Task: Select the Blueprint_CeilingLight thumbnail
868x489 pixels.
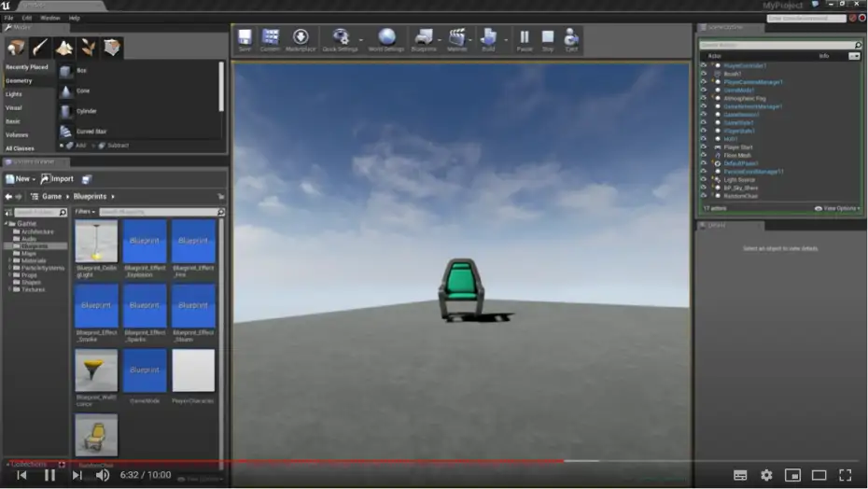Action: point(96,242)
